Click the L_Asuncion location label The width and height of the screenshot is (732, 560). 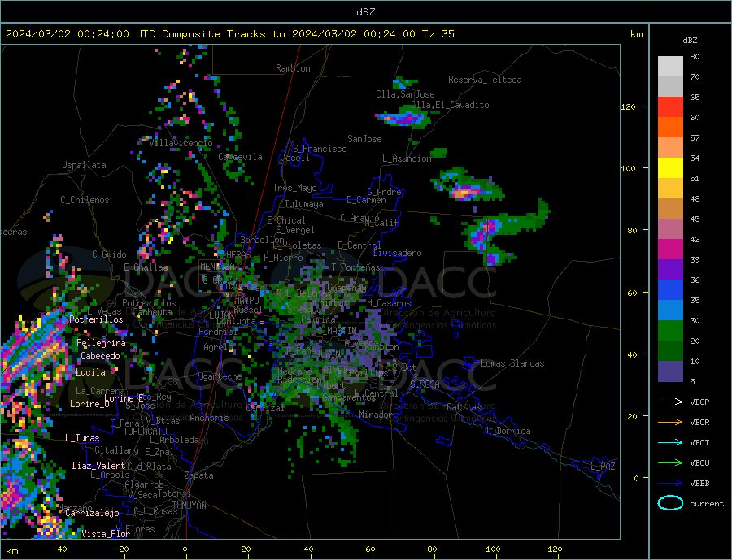point(407,158)
